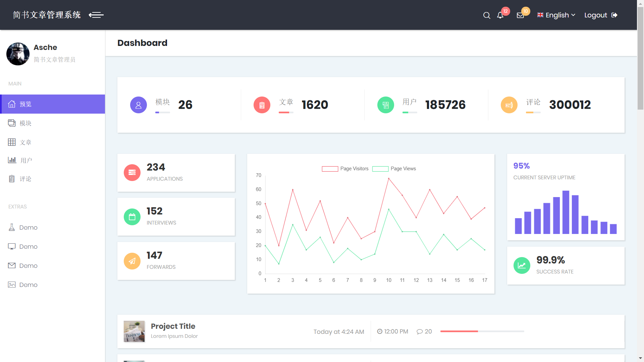Click the green Interviews calendar icon
The height and width of the screenshot is (362, 644).
coord(132,217)
